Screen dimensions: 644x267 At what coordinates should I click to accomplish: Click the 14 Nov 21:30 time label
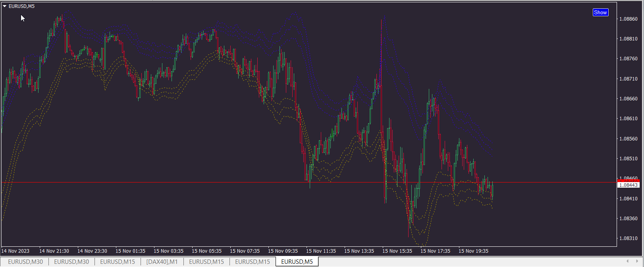(54, 251)
